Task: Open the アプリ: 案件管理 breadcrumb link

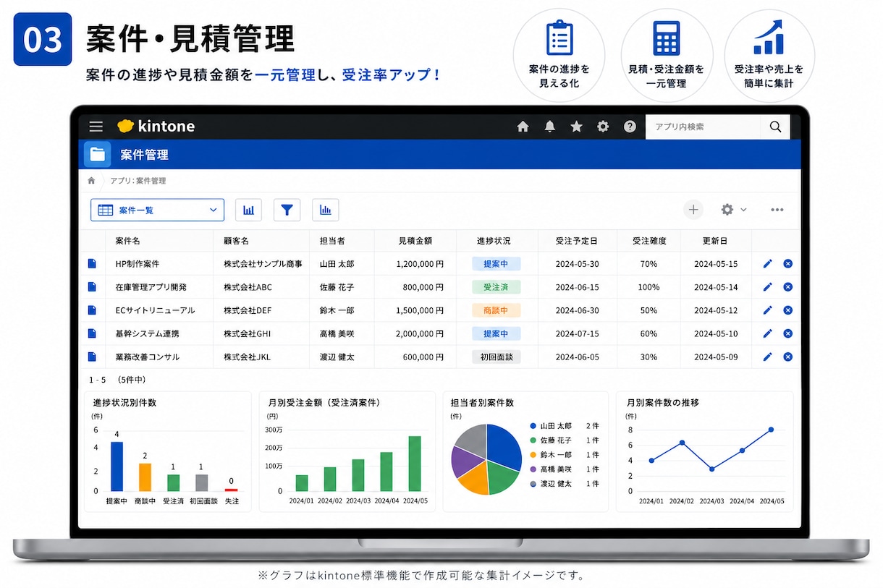Action: click(138, 181)
